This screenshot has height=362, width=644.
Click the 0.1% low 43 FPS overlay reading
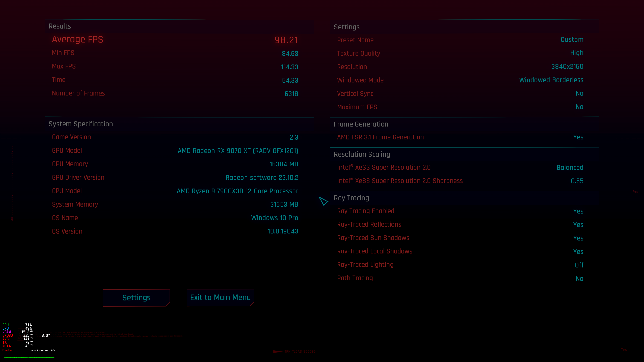coord(18,346)
